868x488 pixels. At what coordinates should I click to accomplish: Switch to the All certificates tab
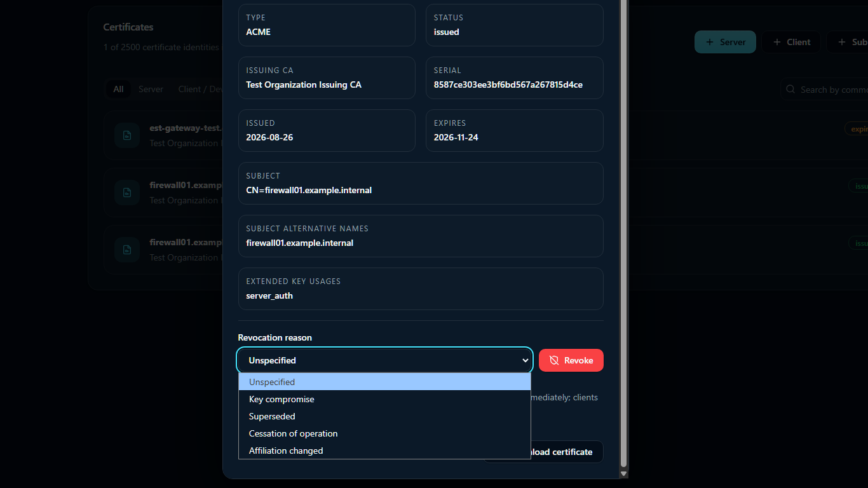pos(118,89)
